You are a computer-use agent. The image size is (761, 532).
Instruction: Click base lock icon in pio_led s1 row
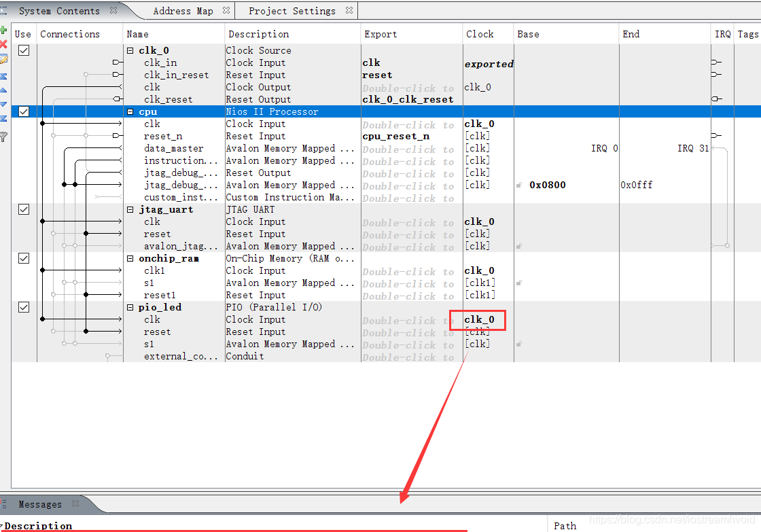519,344
